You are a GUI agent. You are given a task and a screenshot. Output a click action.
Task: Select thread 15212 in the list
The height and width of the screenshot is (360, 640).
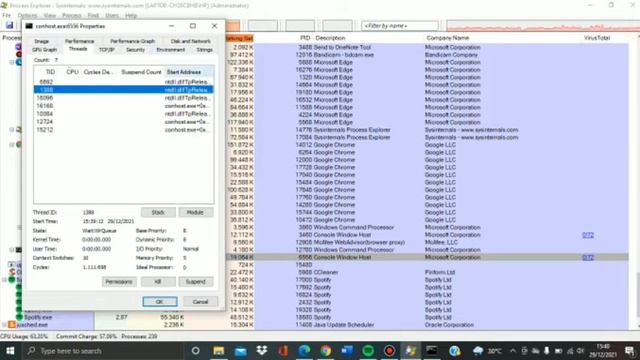point(123,130)
